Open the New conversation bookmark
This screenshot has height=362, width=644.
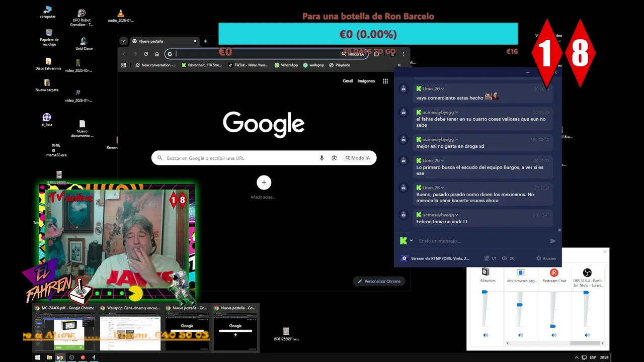tap(155, 65)
